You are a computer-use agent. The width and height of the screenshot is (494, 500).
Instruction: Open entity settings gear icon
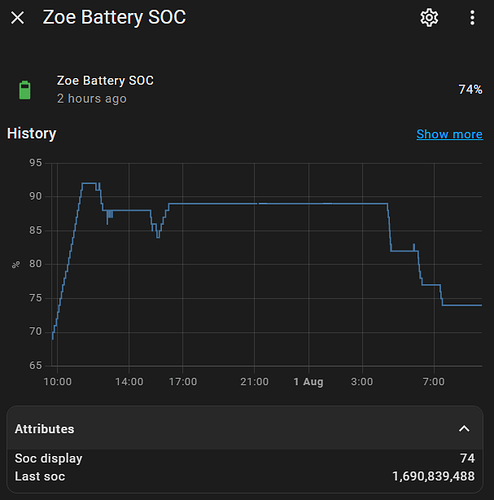tap(429, 18)
